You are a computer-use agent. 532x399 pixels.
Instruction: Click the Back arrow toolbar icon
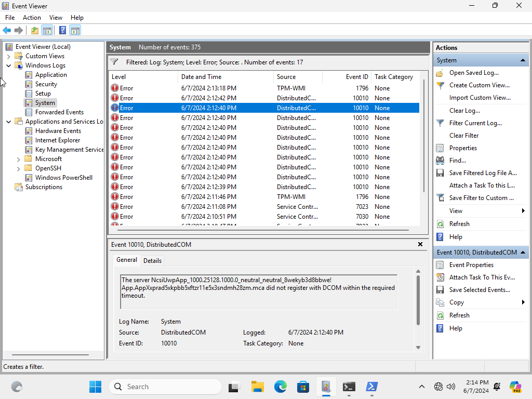point(7,31)
